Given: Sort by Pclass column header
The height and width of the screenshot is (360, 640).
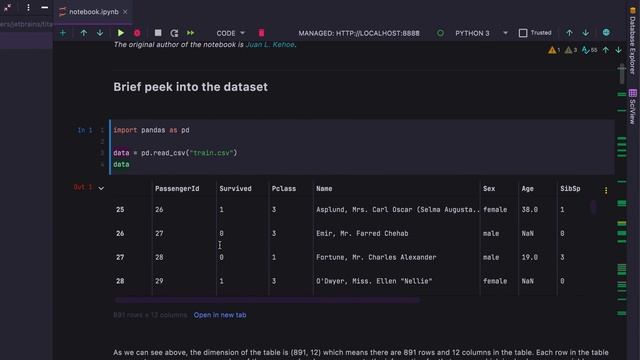Looking at the screenshot, I should tap(284, 189).
